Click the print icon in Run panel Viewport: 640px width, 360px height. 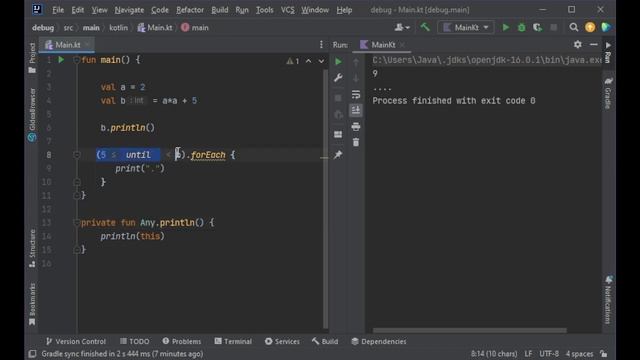(x=356, y=127)
